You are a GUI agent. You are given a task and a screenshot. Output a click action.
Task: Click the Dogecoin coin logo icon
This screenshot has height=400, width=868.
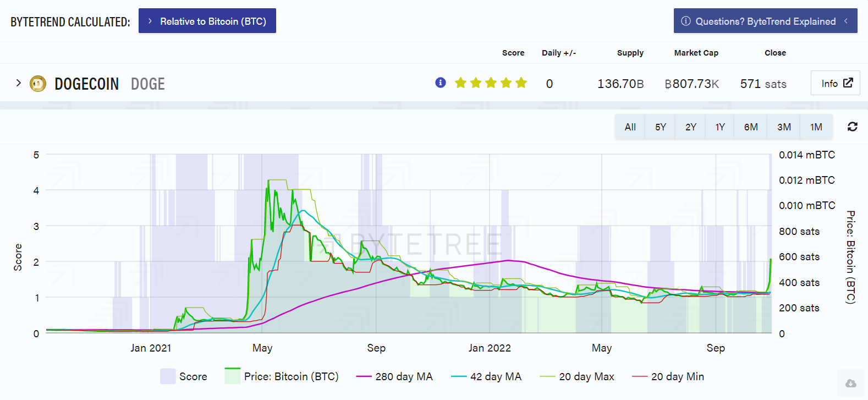tap(38, 84)
